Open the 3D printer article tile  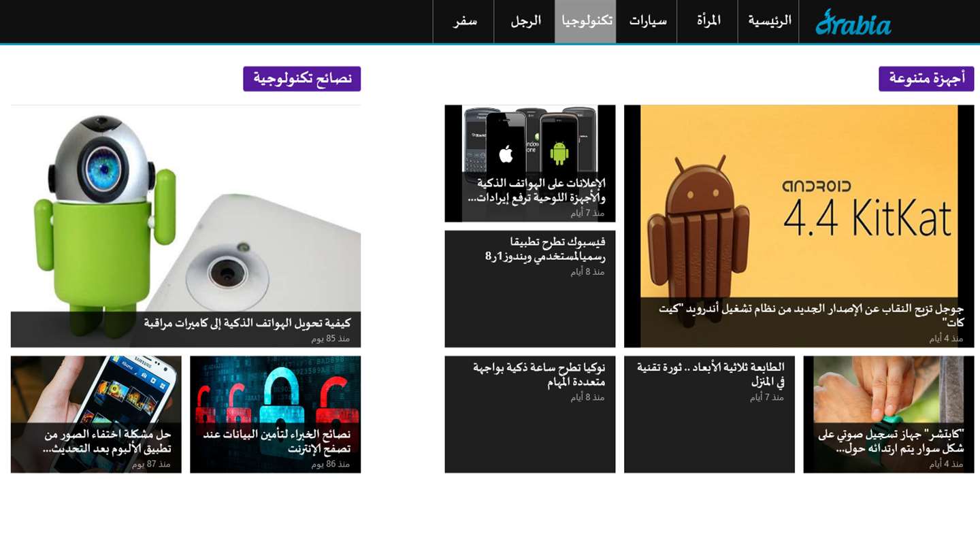(x=709, y=414)
